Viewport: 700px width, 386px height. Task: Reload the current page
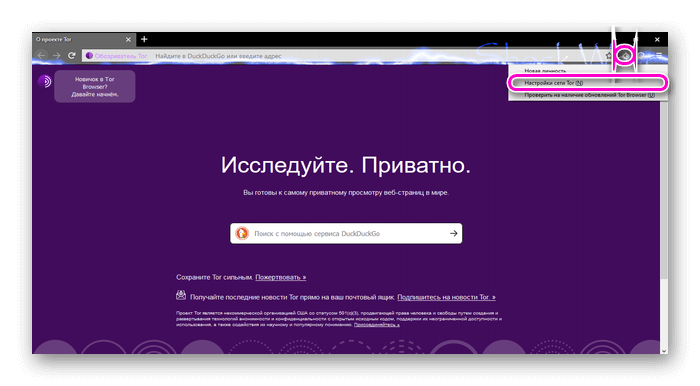click(x=72, y=56)
